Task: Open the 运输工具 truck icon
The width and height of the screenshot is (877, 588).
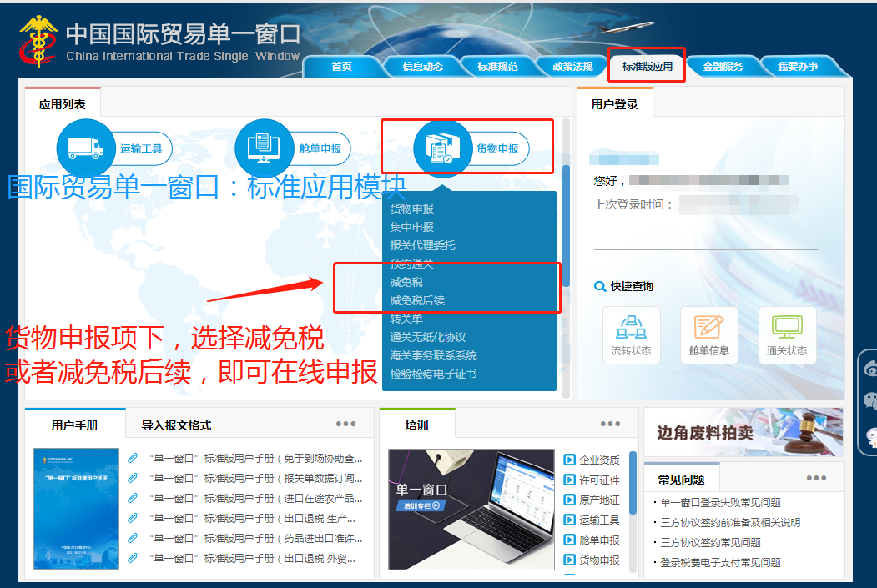Action: [86, 148]
